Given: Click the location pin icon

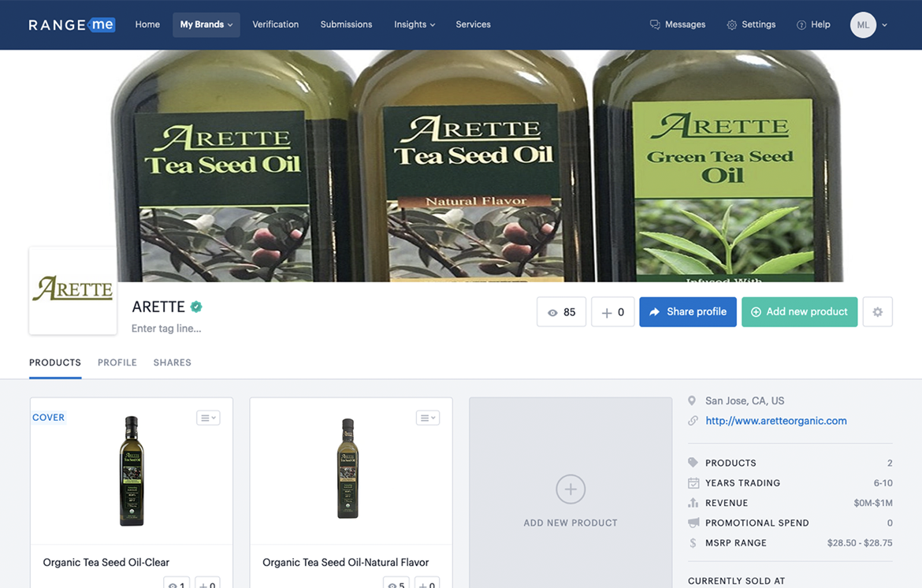Looking at the screenshot, I should pyautogui.click(x=692, y=400).
